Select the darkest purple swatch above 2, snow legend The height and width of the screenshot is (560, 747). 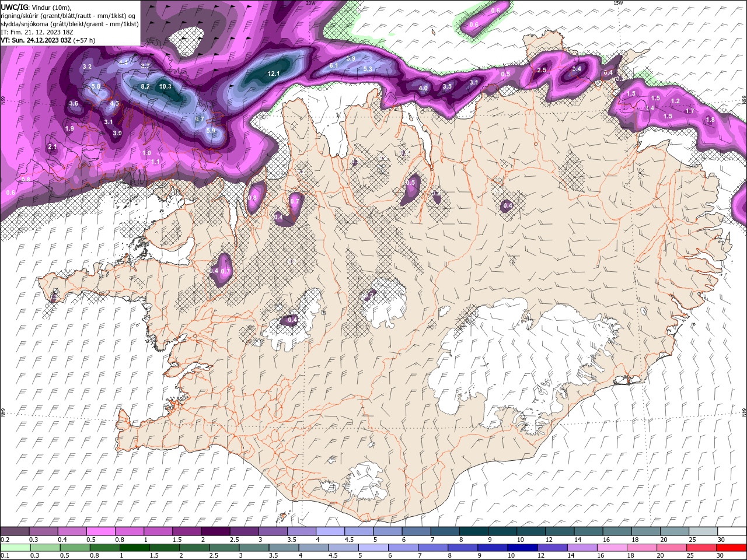click(215, 531)
